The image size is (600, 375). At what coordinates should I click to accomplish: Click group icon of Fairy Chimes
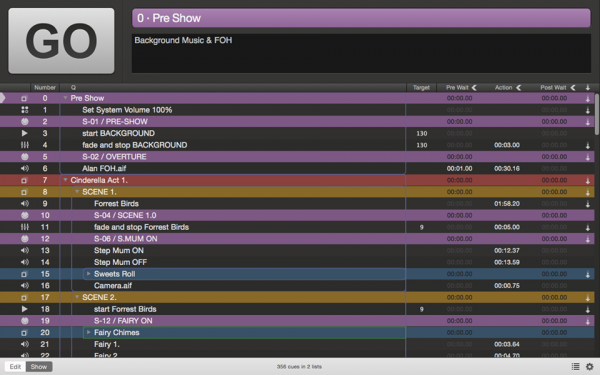tap(24, 333)
